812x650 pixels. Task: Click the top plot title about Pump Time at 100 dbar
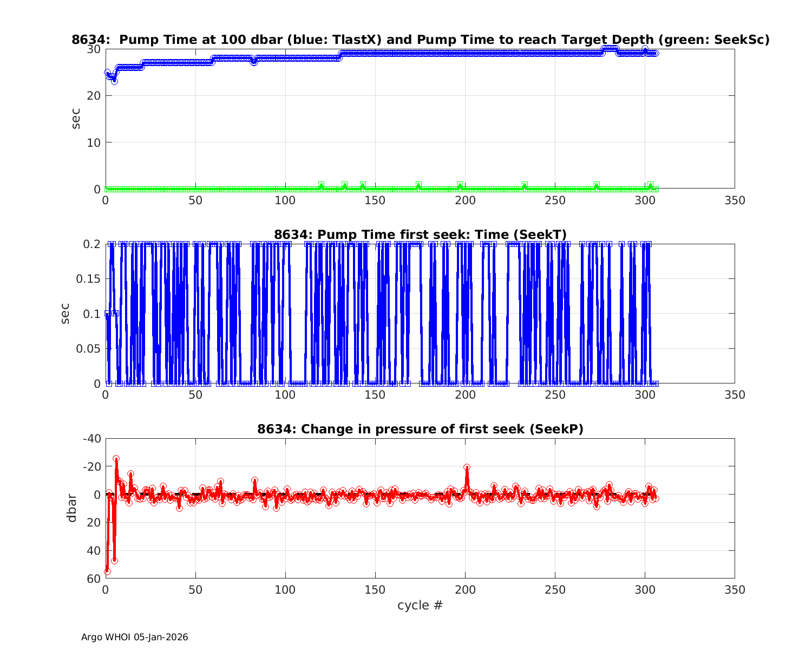tap(420, 40)
